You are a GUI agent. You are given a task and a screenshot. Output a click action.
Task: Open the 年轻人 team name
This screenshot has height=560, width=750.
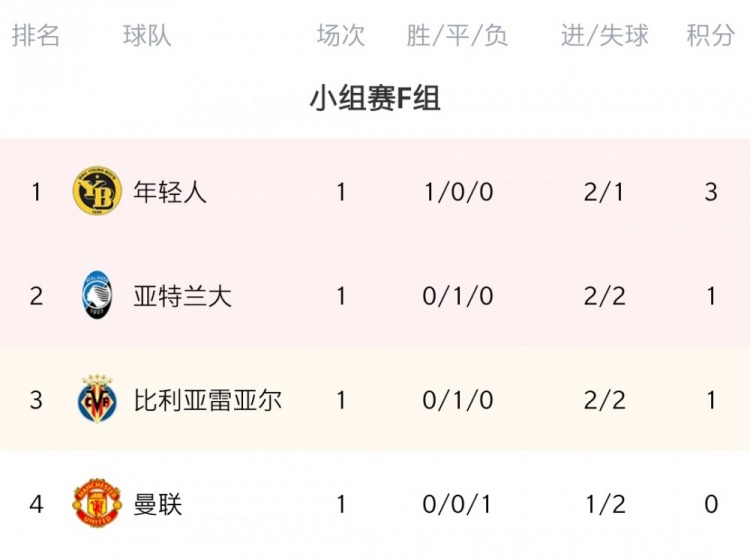click(170, 192)
